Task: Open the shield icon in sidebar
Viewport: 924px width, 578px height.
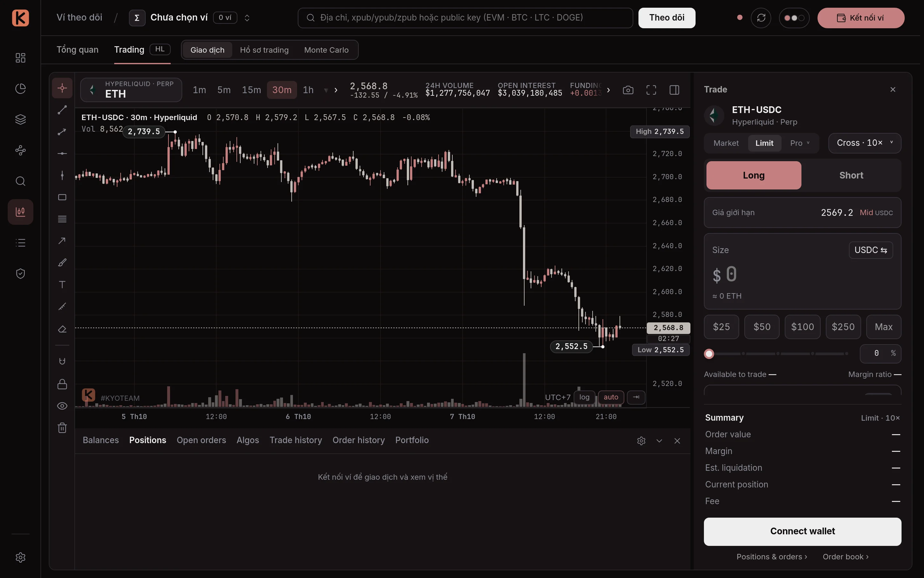Action: click(x=21, y=274)
